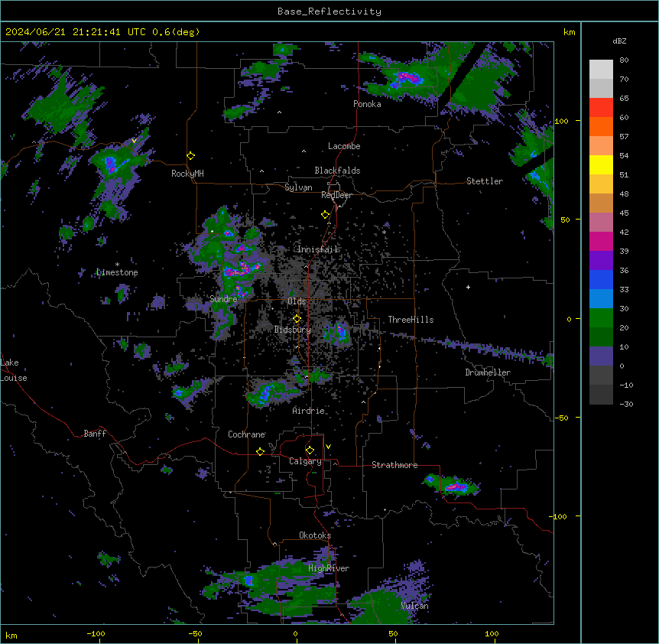Select the dark orange 57-60 dBZ legend swatch
The height and width of the screenshot is (644, 659).
[x=601, y=126]
